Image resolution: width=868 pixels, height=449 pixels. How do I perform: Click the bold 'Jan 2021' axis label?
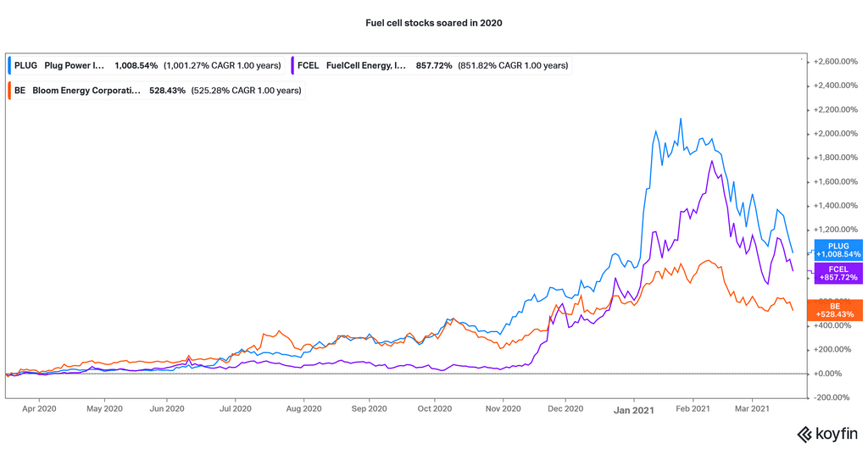[x=634, y=410]
